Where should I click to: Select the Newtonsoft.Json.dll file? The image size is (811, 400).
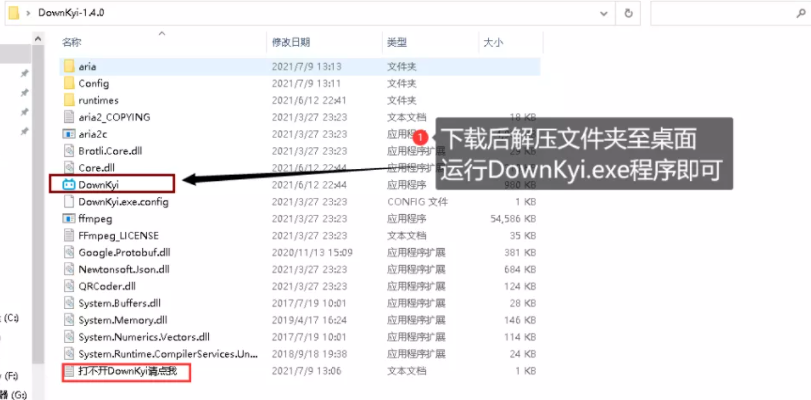[x=123, y=269]
